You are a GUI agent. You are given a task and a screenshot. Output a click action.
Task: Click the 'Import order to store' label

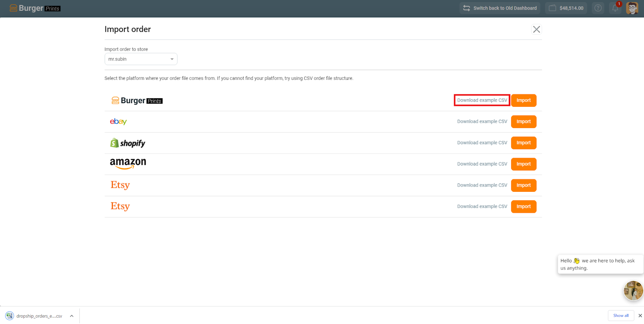point(126,49)
